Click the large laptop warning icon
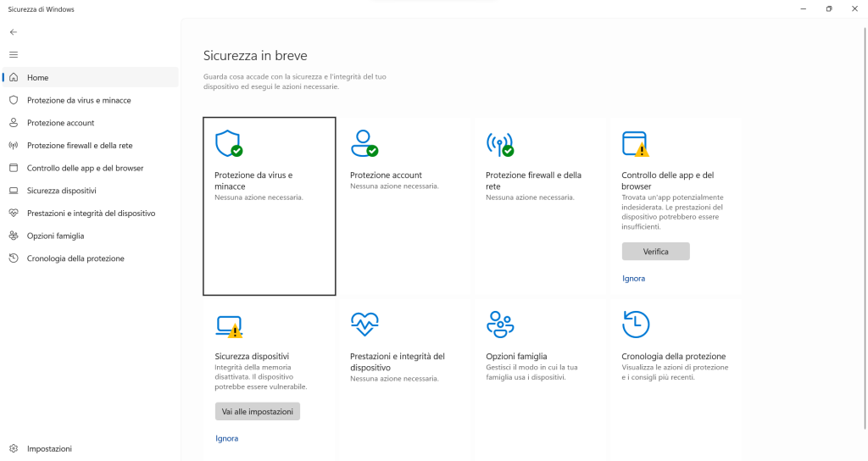868x461 pixels. pos(229,326)
